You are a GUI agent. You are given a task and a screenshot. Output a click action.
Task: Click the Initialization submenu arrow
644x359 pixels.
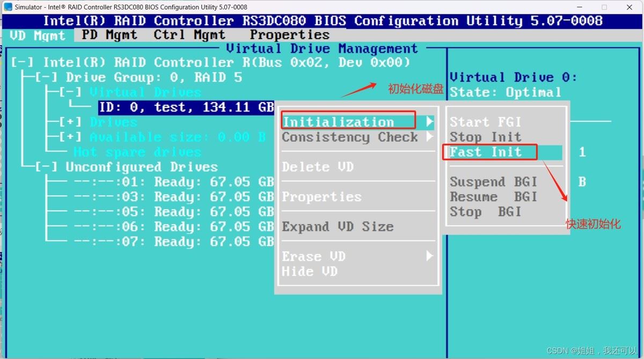click(429, 122)
